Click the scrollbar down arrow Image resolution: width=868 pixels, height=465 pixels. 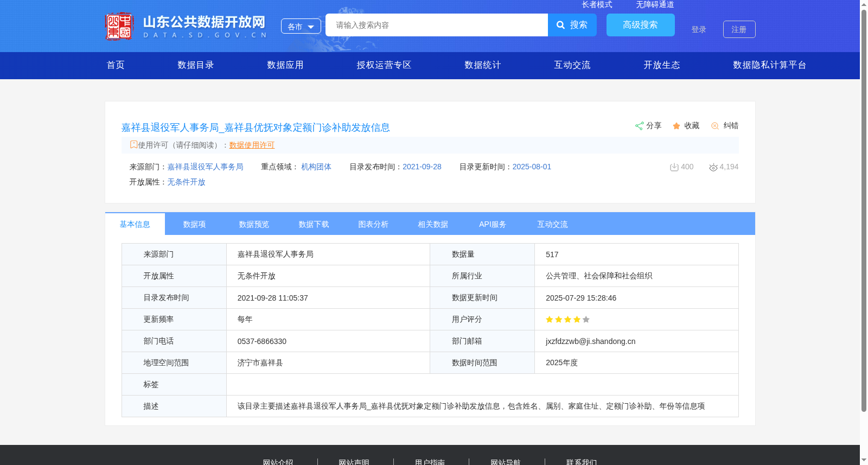pyautogui.click(x=864, y=460)
